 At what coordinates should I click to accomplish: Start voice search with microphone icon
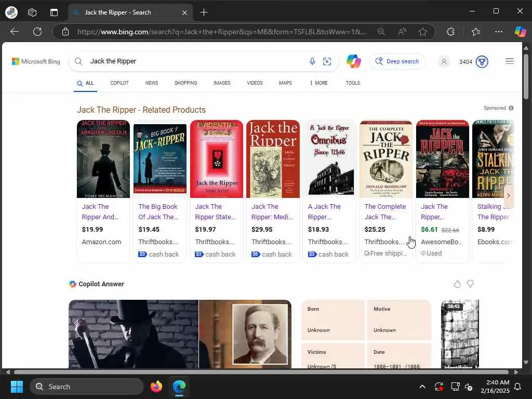pyautogui.click(x=312, y=61)
